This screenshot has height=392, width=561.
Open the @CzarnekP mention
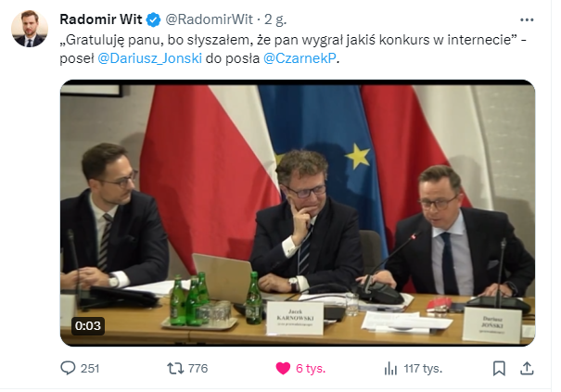point(300,58)
